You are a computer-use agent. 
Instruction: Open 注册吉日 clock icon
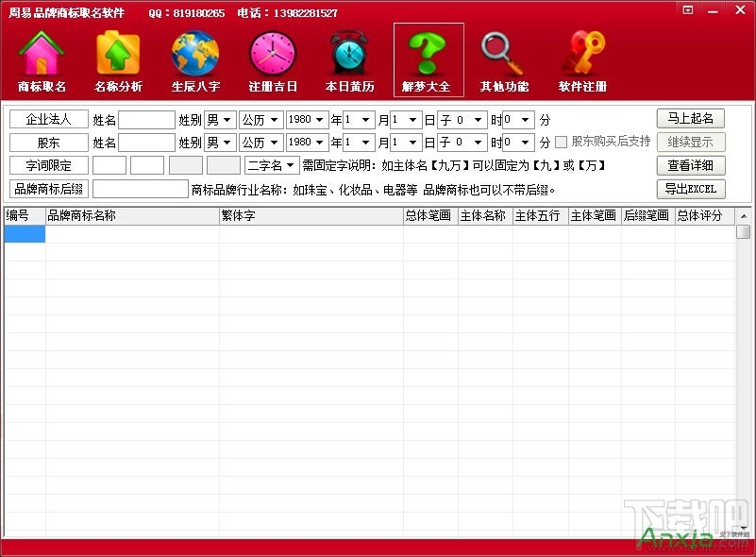click(x=272, y=59)
